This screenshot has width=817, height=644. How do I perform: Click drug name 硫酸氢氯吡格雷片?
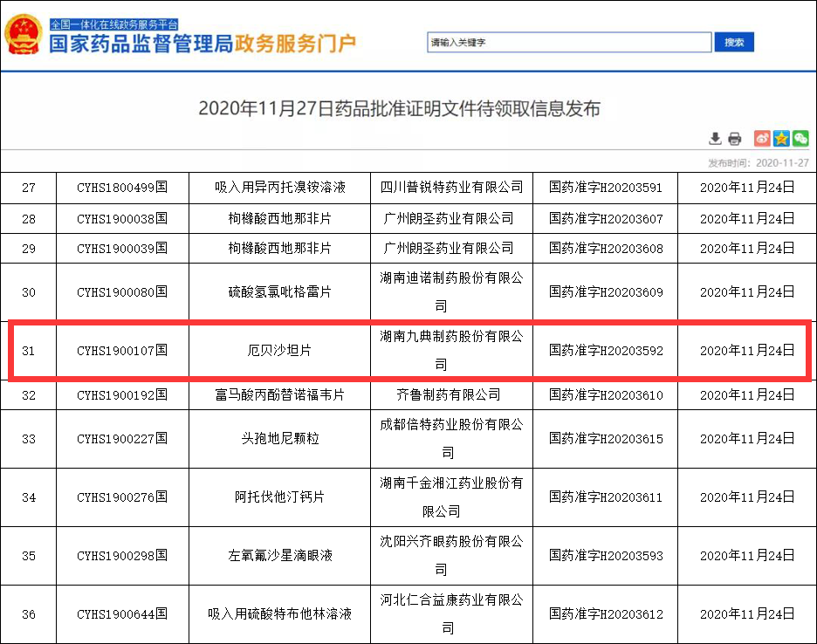tap(280, 291)
